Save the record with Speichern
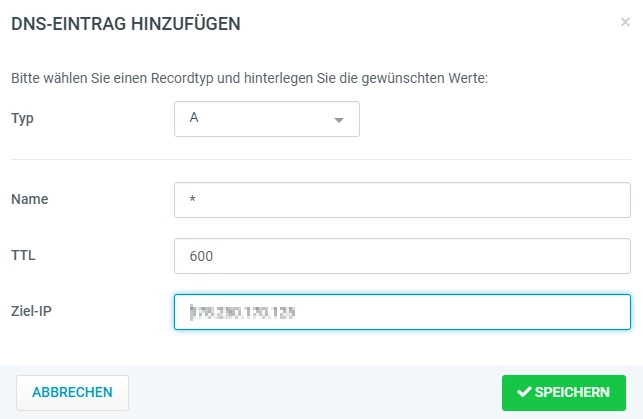Image resolution: width=643 pixels, height=419 pixels. click(x=563, y=392)
